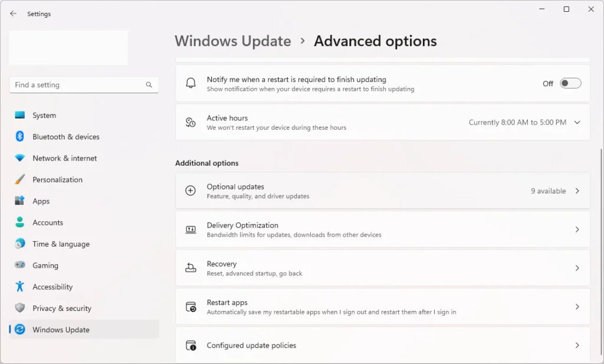Screen dimensions: 604x364
Task: Click the Find a setting field
Action: pyautogui.click(x=84, y=85)
